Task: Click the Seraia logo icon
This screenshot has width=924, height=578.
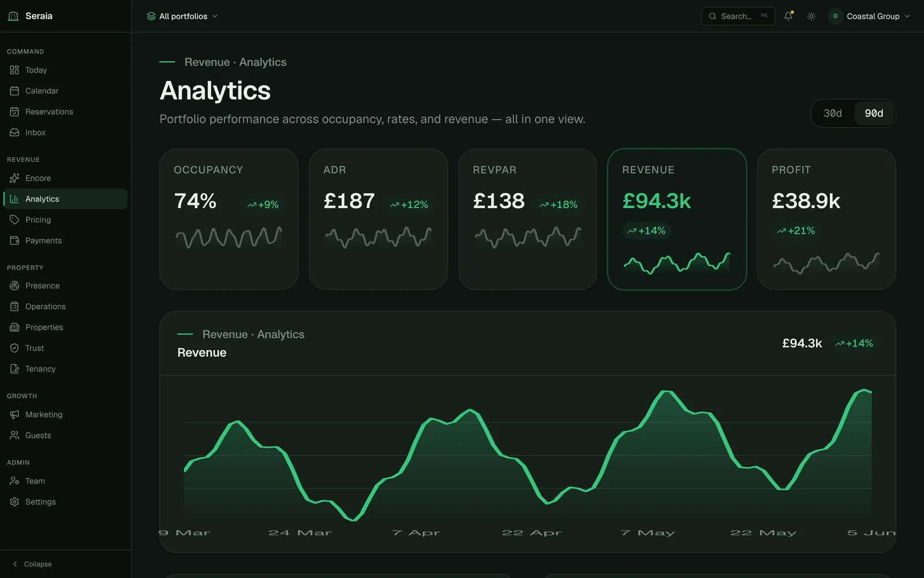Action: pyautogui.click(x=13, y=16)
